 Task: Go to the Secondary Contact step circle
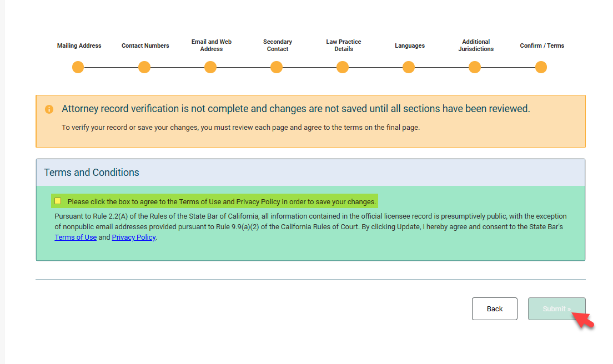(x=277, y=67)
